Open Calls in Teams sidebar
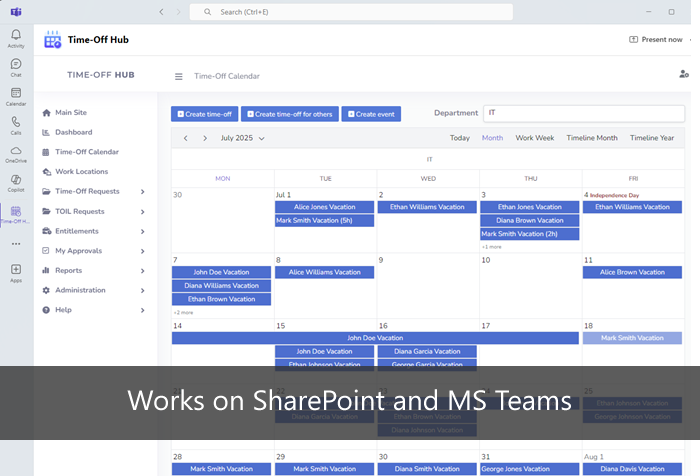 (16, 121)
